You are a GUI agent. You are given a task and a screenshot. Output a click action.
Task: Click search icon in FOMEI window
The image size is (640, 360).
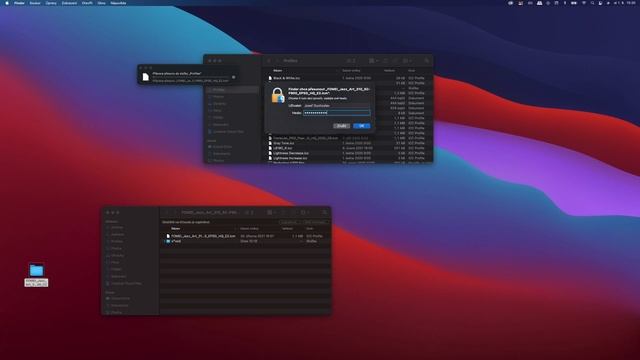[x=325, y=212]
